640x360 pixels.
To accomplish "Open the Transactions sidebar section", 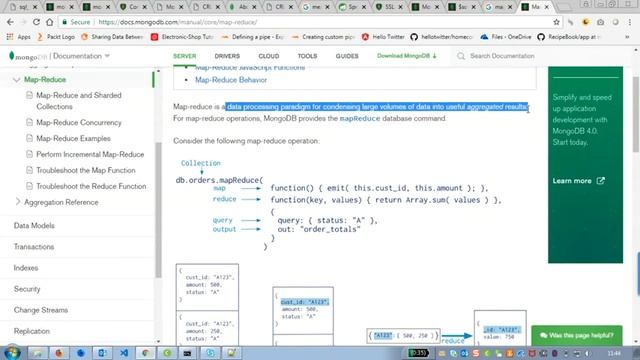I will [x=34, y=247].
